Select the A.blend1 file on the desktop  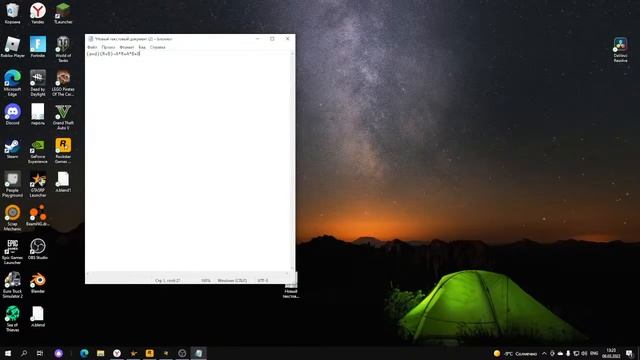63,182
